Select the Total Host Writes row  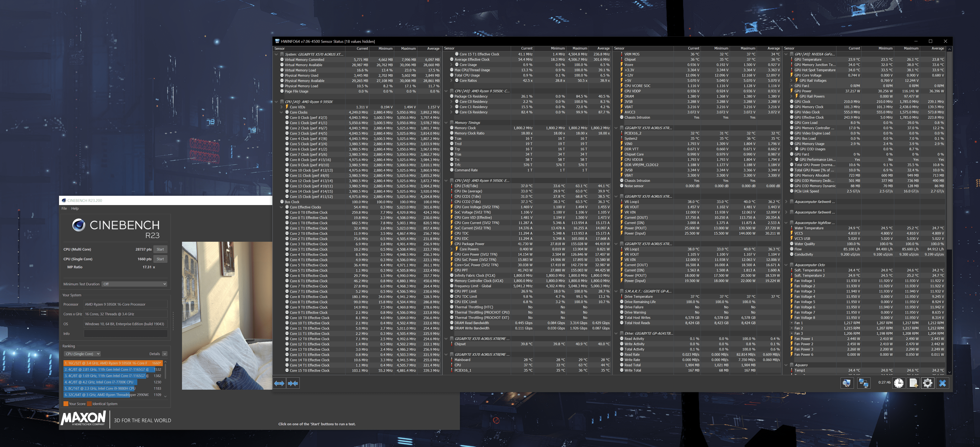[x=697, y=318]
